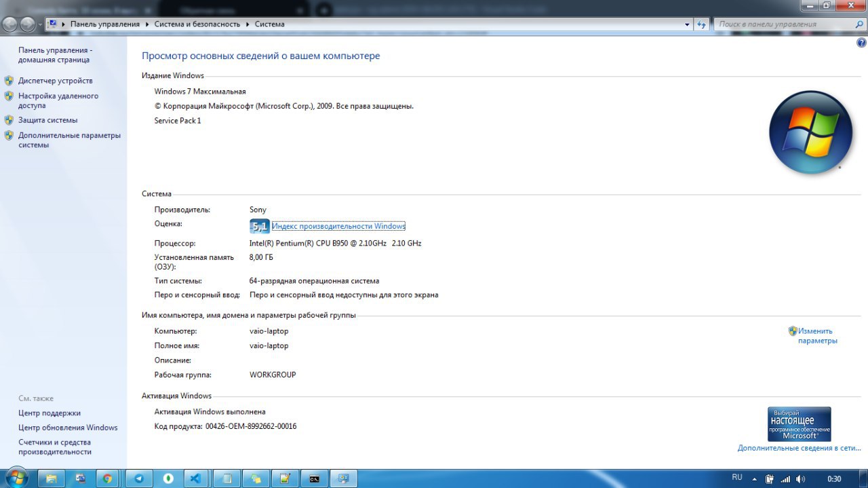Open 'Панель управления - домашняя страница' link
The image size is (868, 488).
[x=54, y=55]
